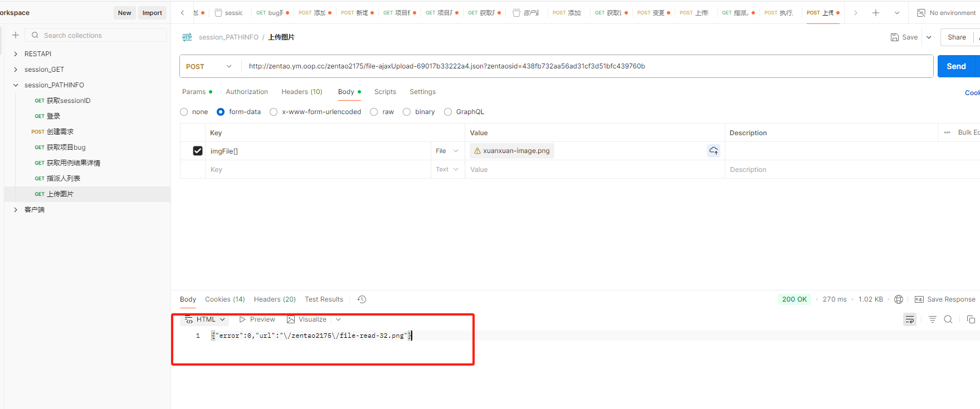Open the response history icon

coord(362,299)
